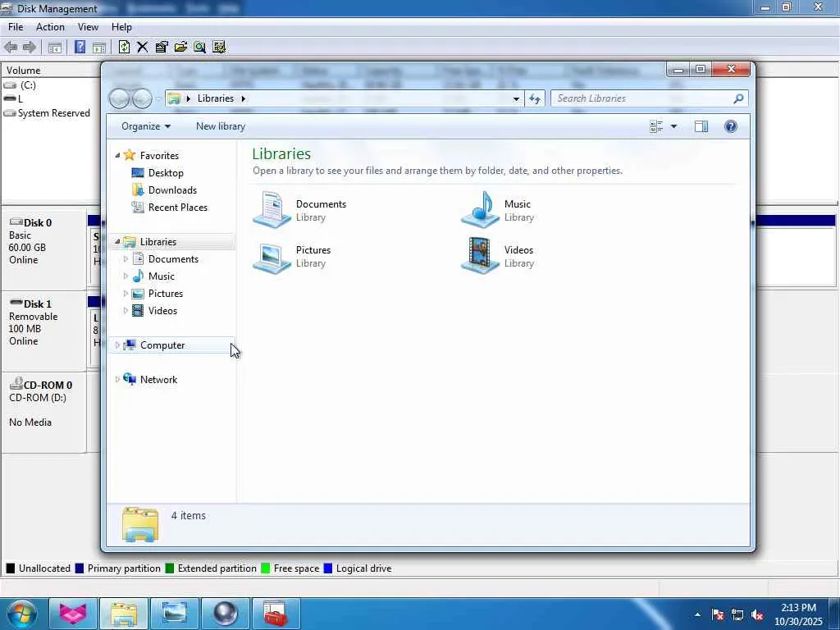Click the taskbar clock showing 2:13 PM
The height and width of the screenshot is (630, 840).
coord(798,614)
